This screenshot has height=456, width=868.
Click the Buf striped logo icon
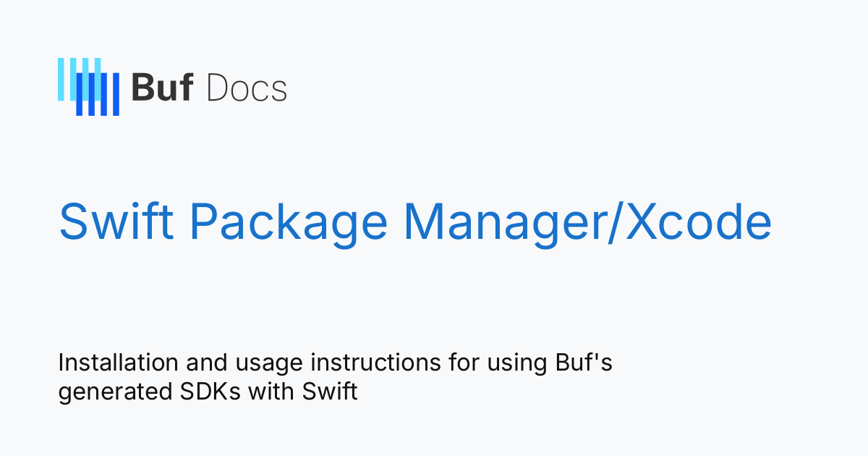[88, 87]
